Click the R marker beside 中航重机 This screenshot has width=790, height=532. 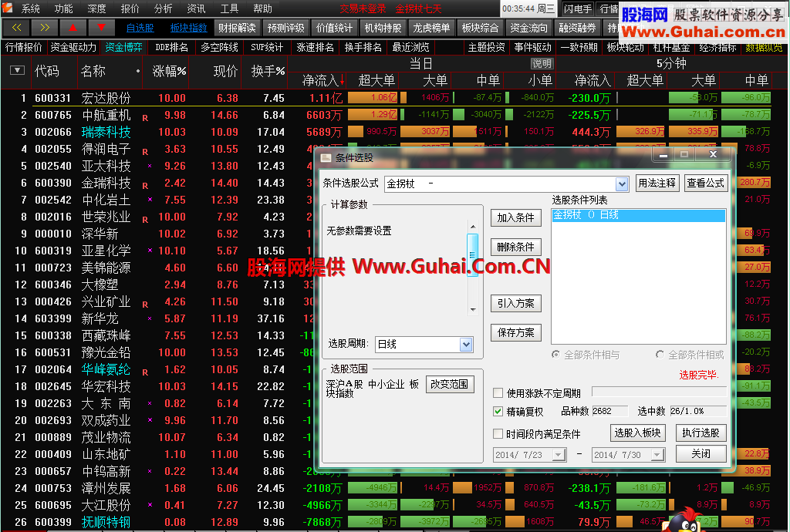[145, 118]
